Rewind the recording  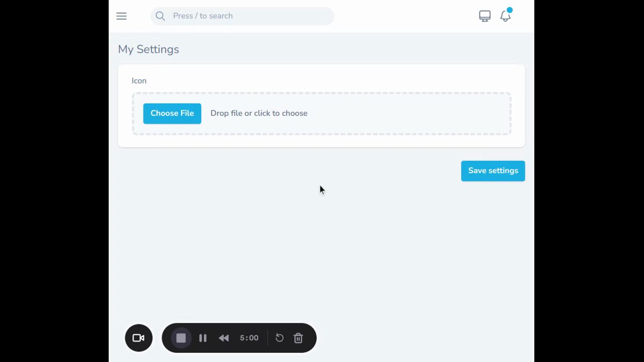224,338
